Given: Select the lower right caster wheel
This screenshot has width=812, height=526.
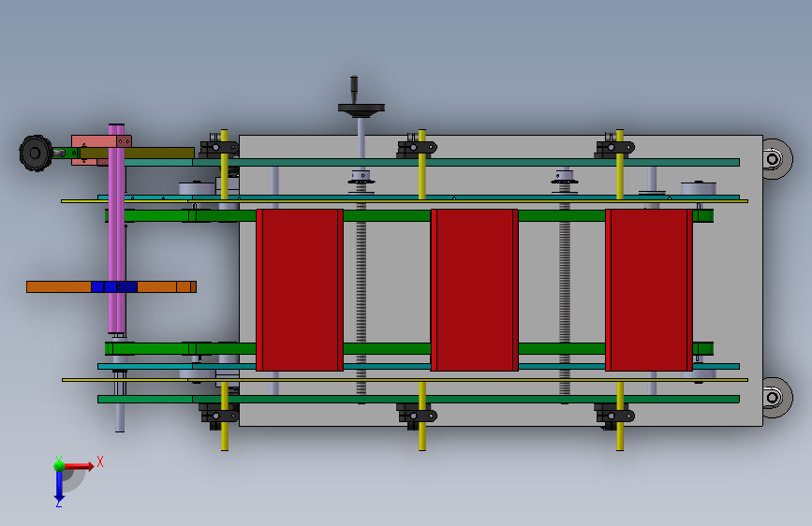Looking at the screenshot, I should [776, 397].
